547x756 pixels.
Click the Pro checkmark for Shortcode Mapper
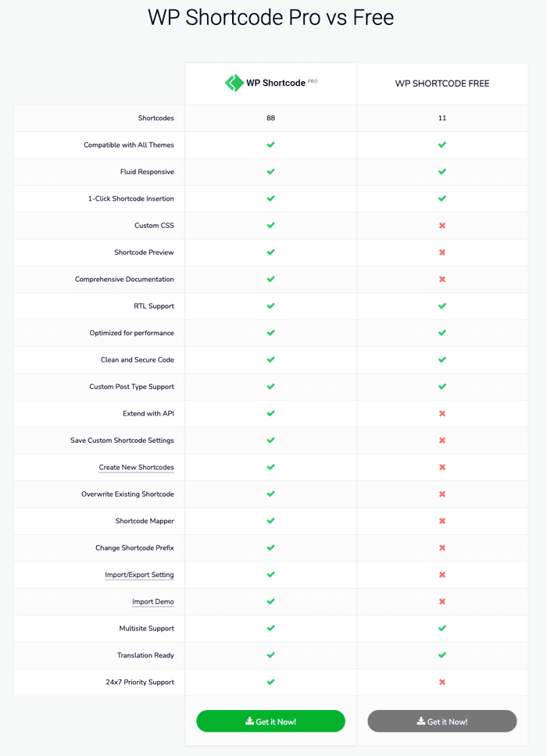coord(270,521)
